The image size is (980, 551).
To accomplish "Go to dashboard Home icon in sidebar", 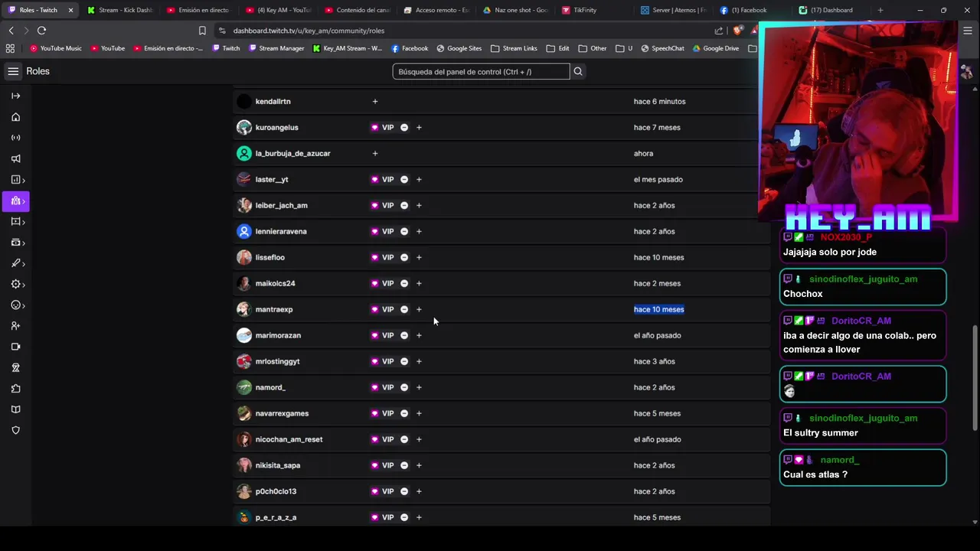I will point(15,117).
